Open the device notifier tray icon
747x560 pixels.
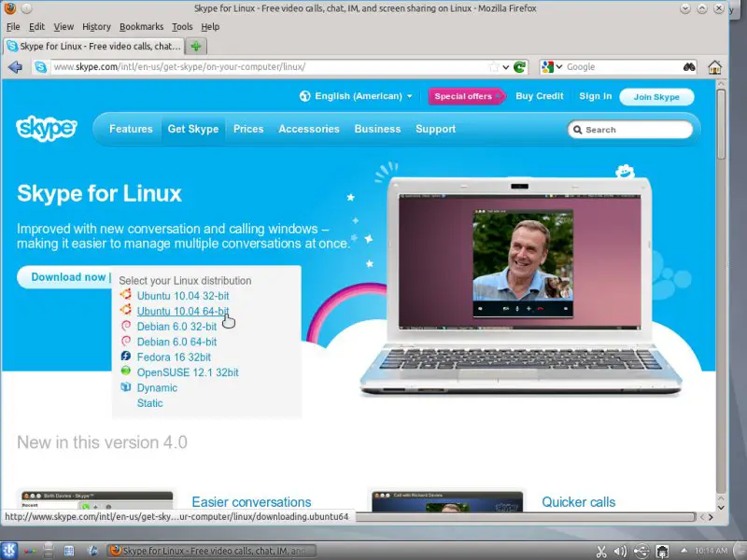662,552
